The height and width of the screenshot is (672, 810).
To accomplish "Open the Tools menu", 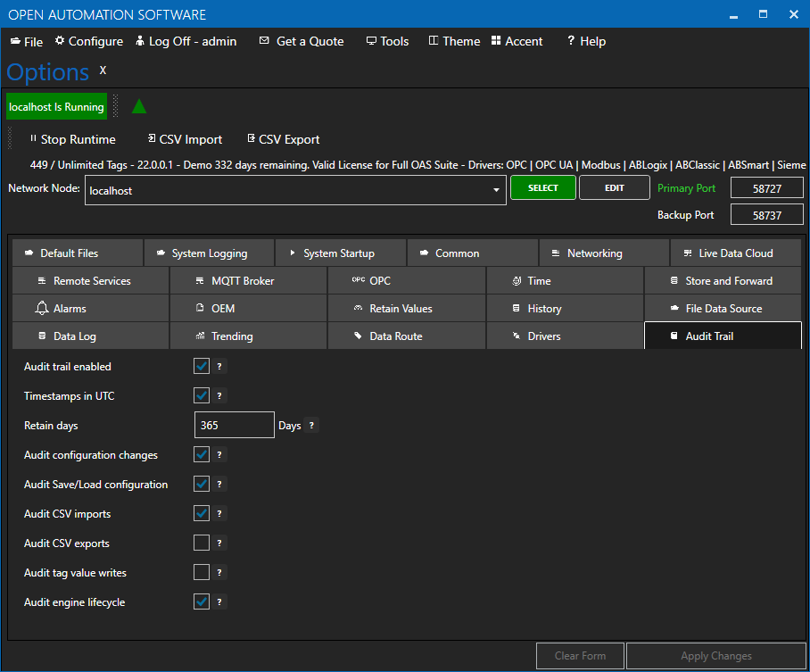I will [x=387, y=41].
